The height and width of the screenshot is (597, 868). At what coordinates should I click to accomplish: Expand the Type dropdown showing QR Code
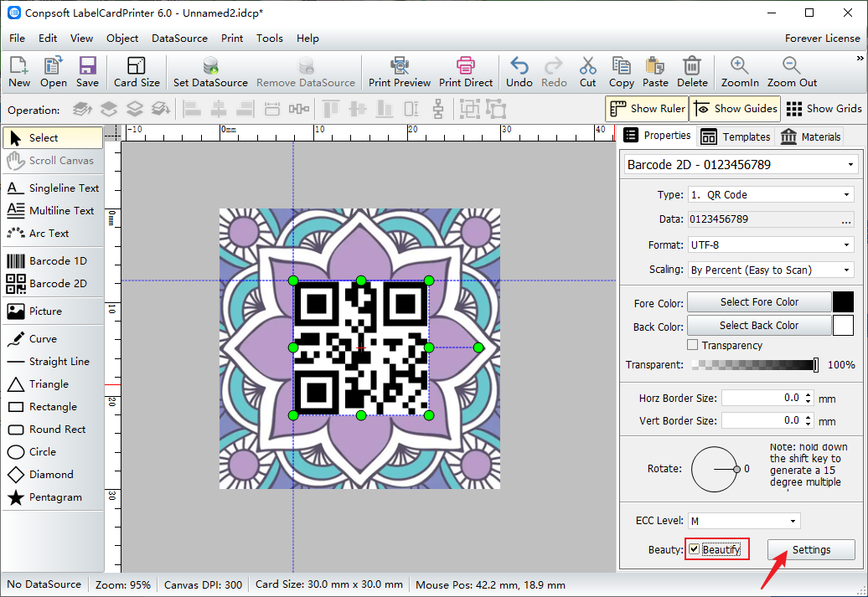pos(846,195)
